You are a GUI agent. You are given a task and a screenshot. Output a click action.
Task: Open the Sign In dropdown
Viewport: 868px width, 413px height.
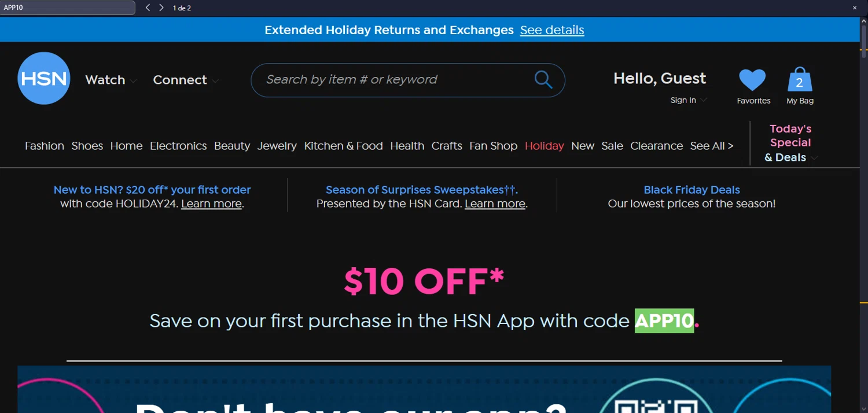(688, 101)
